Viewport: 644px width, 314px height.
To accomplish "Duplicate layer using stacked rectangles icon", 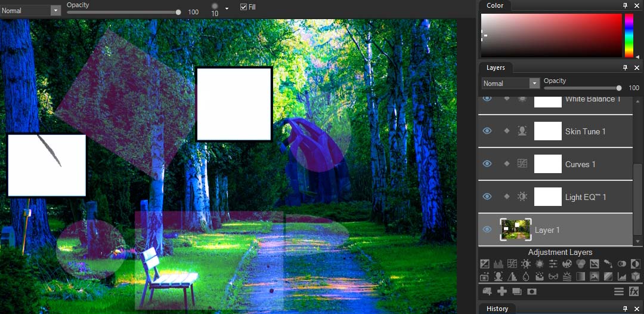I will point(516,291).
